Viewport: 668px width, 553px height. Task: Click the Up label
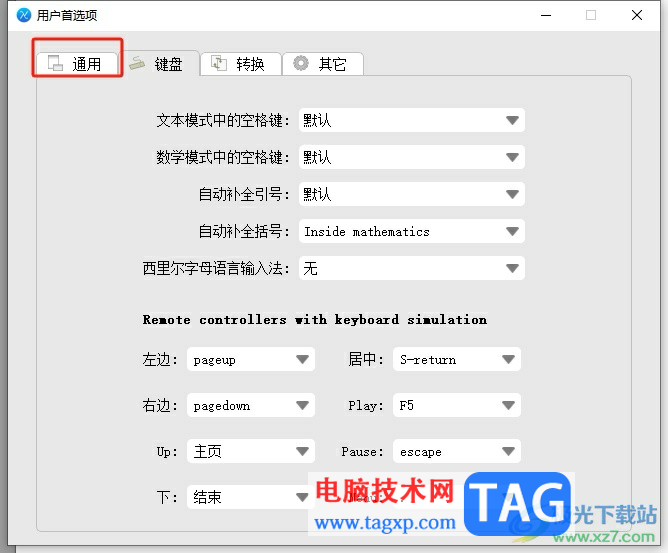pyautogui.click(x=167, y=451)
